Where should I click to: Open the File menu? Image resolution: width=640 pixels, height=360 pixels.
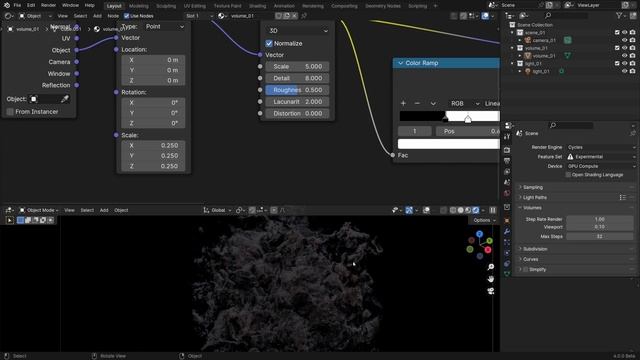tap(17, 5)
